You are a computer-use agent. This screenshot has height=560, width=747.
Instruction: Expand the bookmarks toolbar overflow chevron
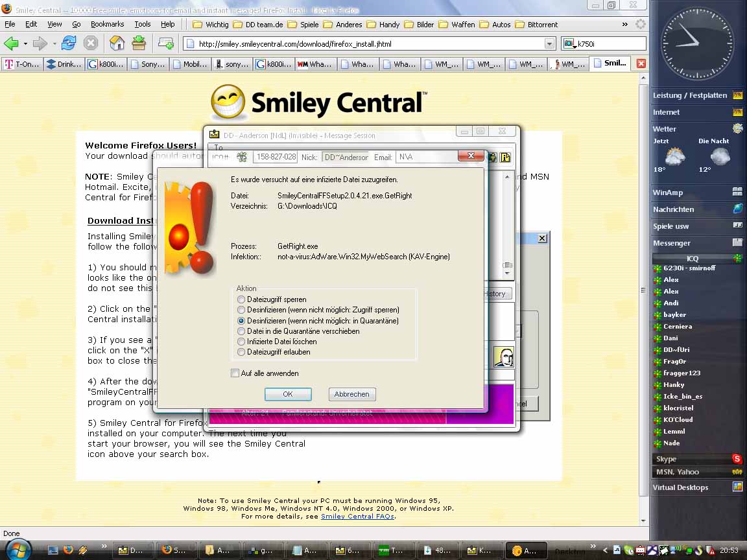[624, 24]
